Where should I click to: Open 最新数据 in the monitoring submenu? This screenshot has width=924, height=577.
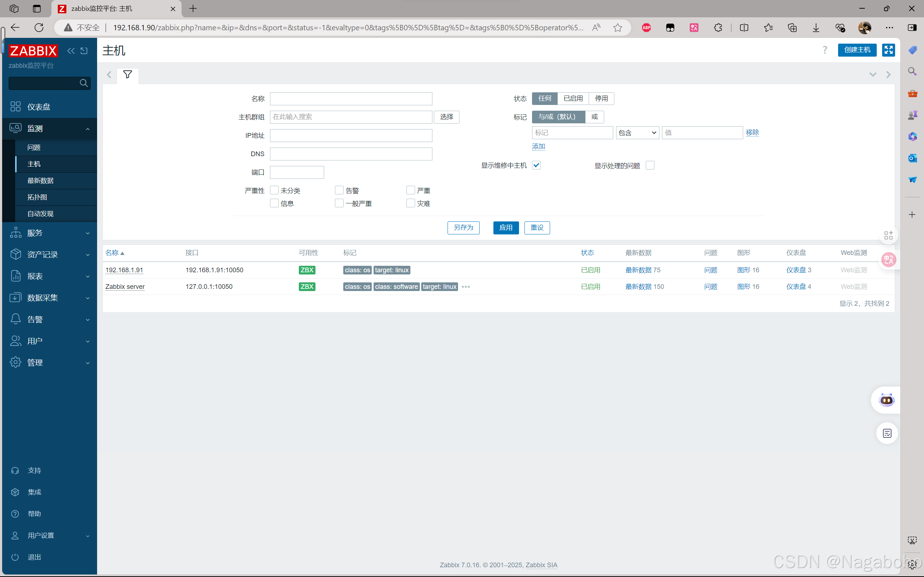pos(40,181)
